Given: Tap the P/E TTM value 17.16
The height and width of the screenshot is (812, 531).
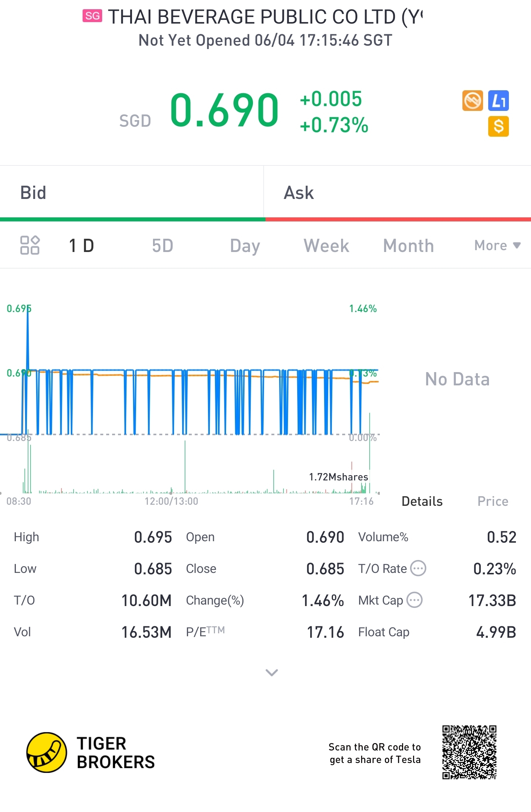Looking at the screenshot, I should tap(325, 632).
